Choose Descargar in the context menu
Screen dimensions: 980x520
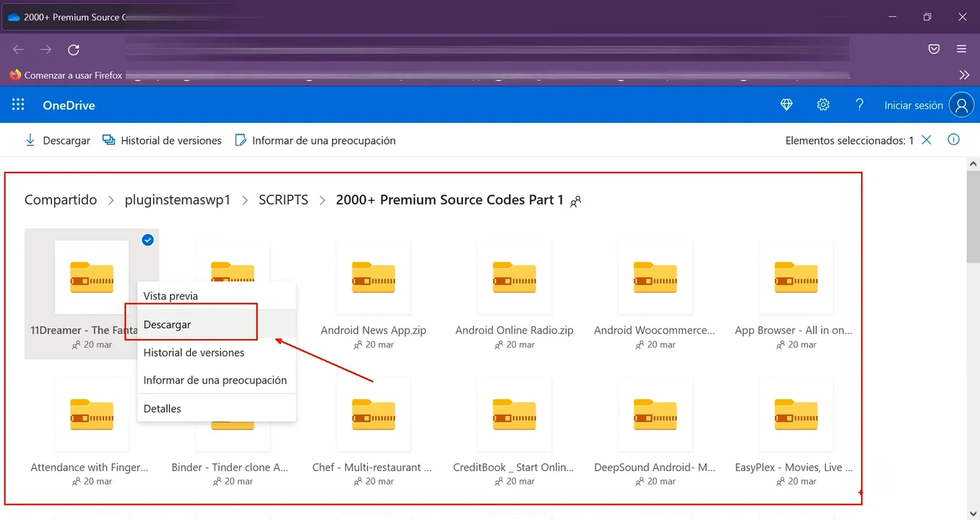[x=217, y=324]
